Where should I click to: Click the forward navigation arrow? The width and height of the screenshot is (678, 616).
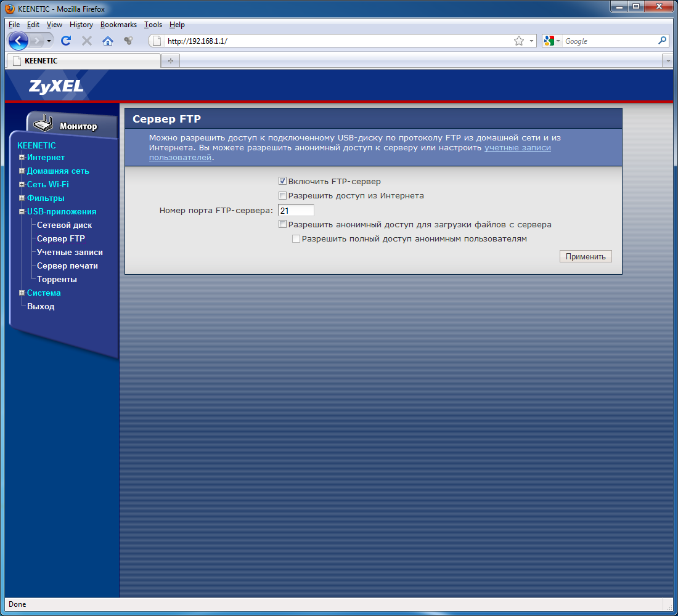[x=38, y=41]
